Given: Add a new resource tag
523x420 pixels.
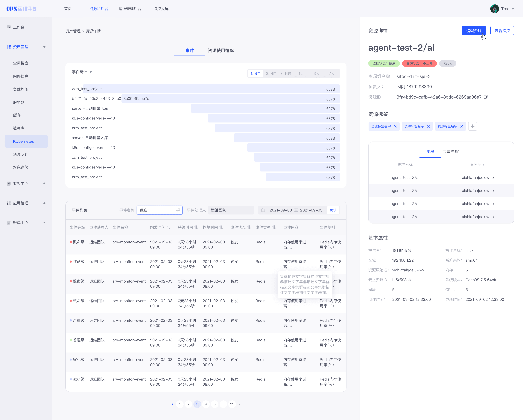Looking at the screenshot, I should coord(472,126).
